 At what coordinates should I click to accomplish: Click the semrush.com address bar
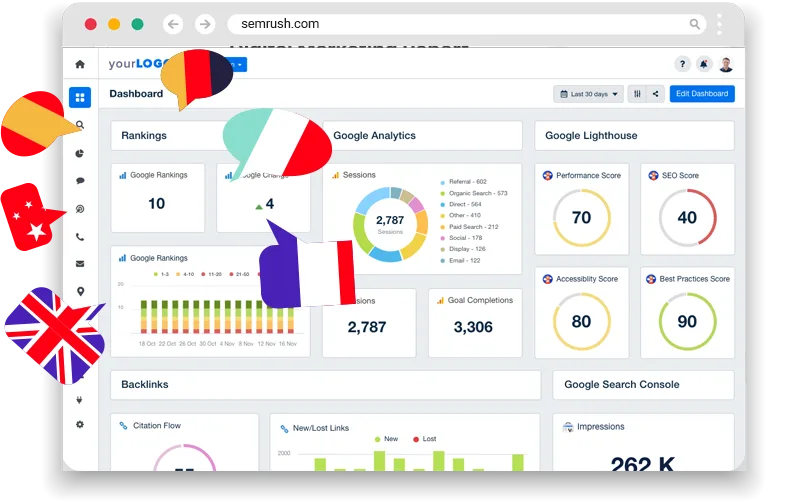(466, 24)
